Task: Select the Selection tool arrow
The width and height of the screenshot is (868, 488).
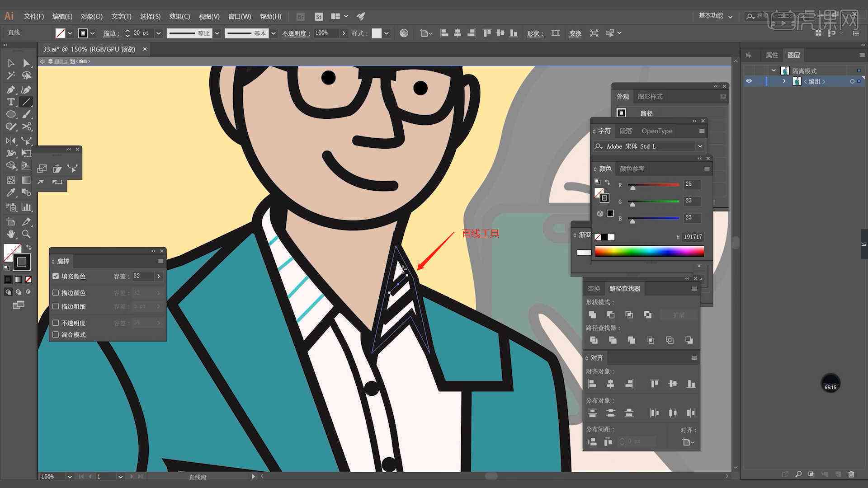Action: click(x=11, y=63)
